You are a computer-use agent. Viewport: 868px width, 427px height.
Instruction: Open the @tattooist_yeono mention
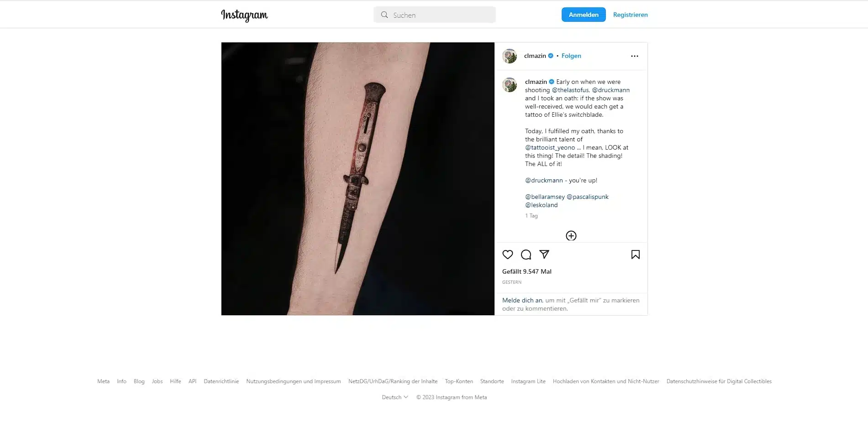pyautogui.click(x=550, y=147)
